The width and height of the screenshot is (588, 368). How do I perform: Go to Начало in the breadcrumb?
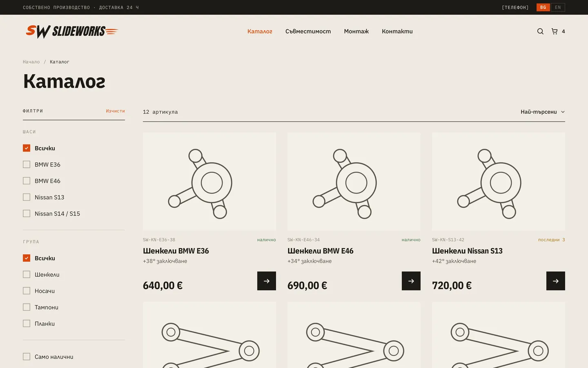click(31, 62)
